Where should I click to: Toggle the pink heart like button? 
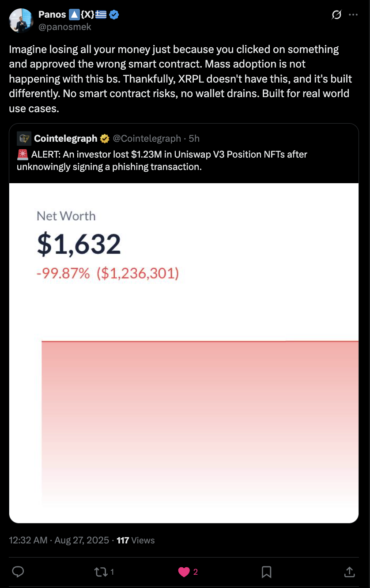click(188, 572)
